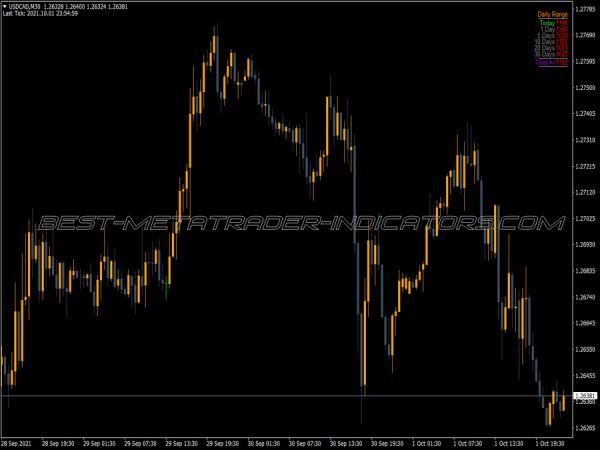Screen dimensions: 600x450
Task: Click the 1.26265 price axis label
Action: tap(585, 428)
